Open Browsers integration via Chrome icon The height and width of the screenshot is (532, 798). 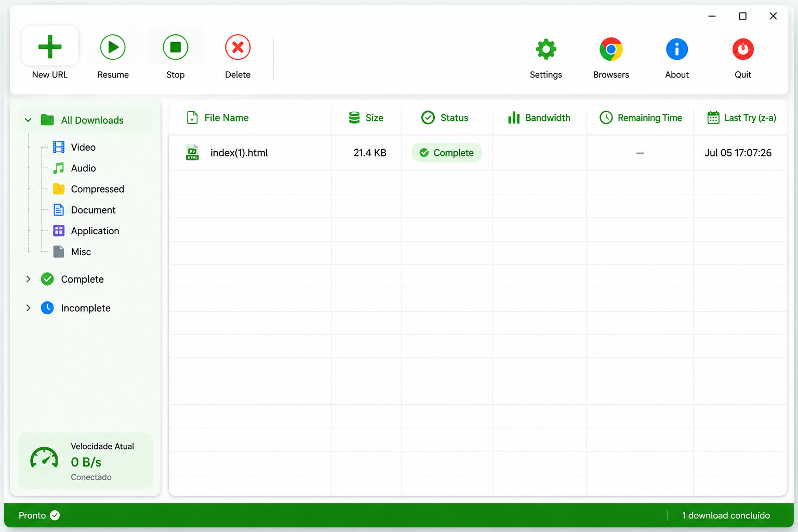coord(611,49)
